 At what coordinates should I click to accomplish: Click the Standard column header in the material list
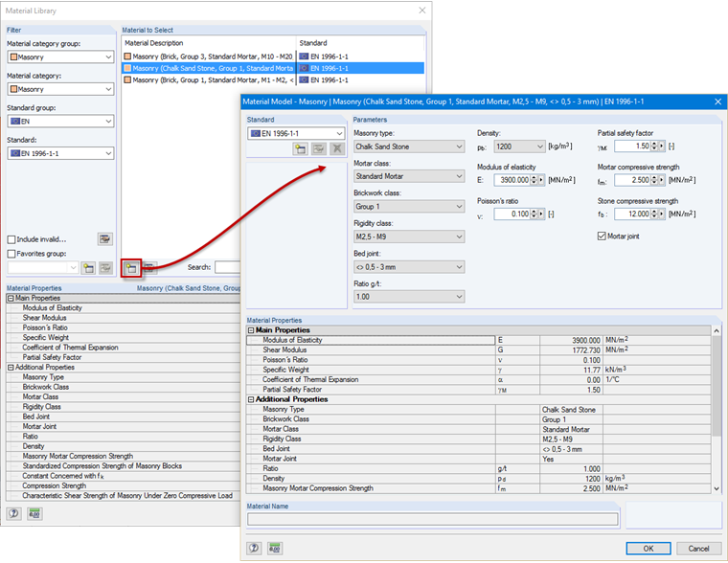pyautogui.click(x=360, y=43)
